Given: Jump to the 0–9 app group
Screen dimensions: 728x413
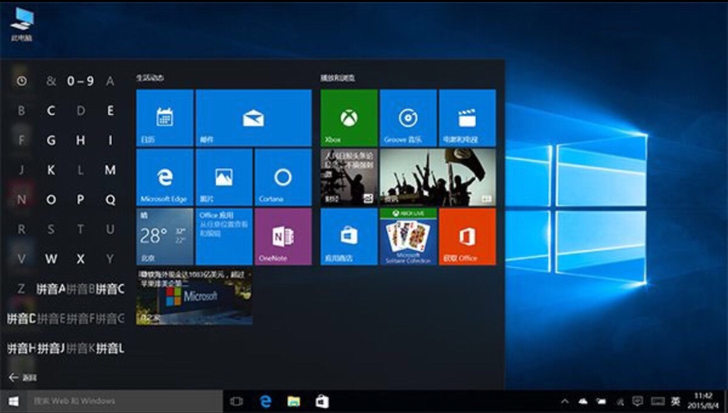Looking at the screenshot, I should point(80,81).
